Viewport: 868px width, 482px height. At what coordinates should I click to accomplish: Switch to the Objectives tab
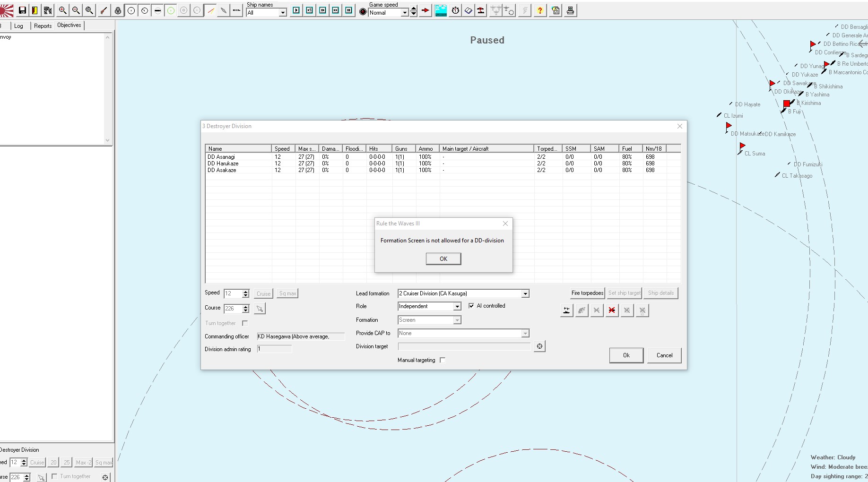[x=69, y=26]
